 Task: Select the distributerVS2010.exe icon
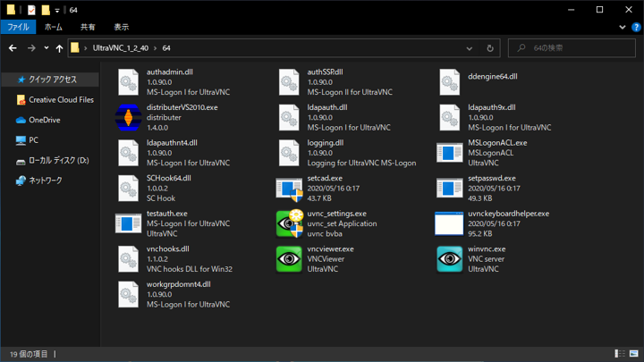point(128,117)
